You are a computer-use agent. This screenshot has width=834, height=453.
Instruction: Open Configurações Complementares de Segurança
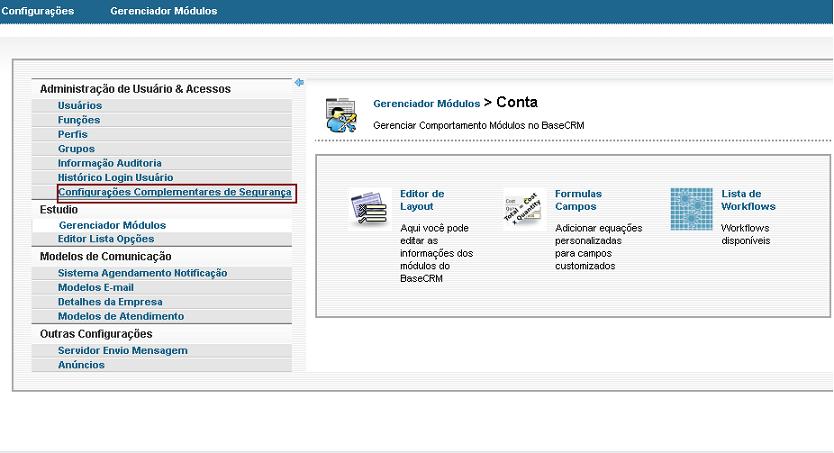174,192
